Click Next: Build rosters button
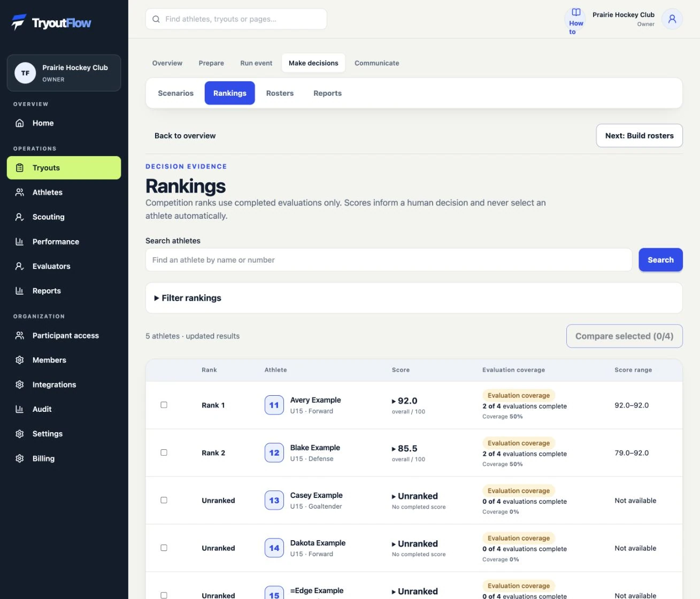Viewport: 700px width, 599px height. [640, 136]
